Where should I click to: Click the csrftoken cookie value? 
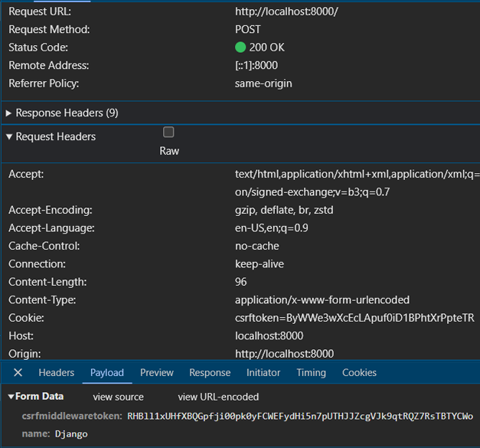[354, 318]
